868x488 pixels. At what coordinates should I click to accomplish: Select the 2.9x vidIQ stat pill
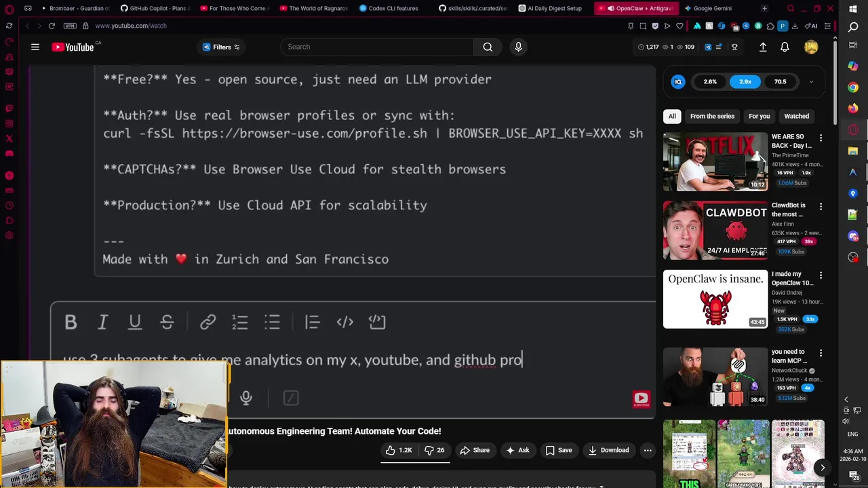745,82
